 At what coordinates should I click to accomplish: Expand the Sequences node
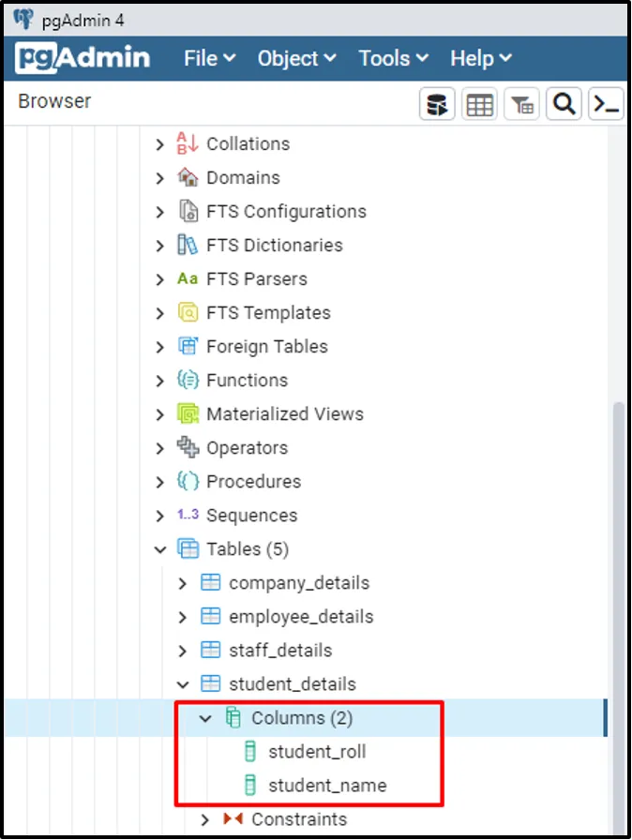pos(160,516)
